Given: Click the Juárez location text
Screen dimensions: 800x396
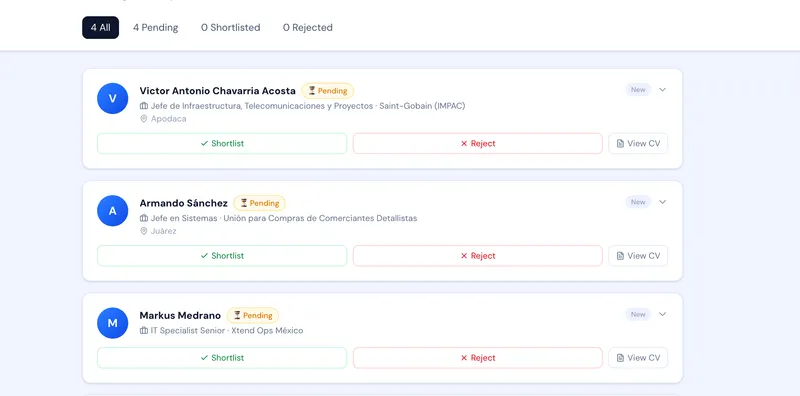Looking at the screenshot, I should point(163,231).
